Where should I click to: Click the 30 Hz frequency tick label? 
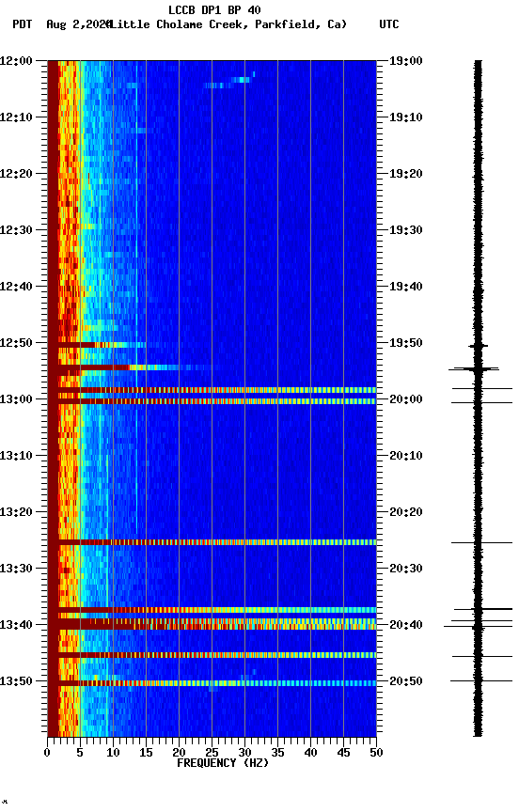coord(244,753)
